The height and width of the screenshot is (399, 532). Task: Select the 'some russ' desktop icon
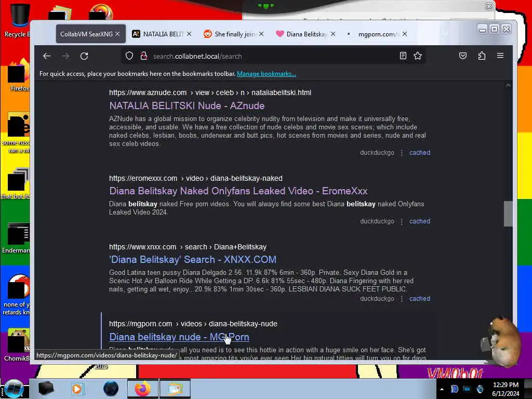tap(17, 133)
